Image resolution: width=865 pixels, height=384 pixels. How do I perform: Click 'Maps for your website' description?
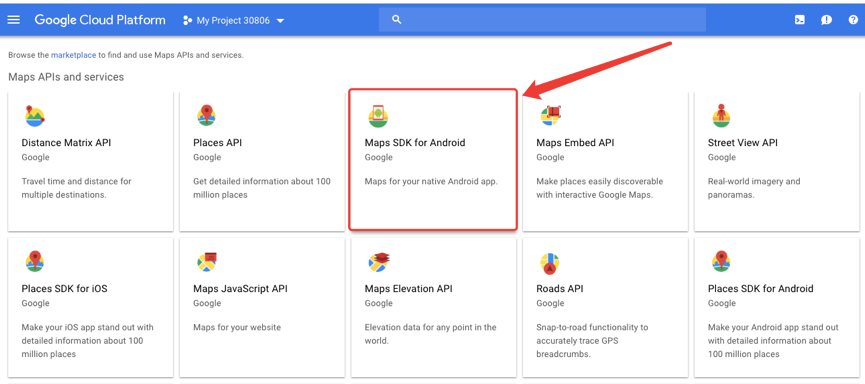(x=237, y=327)
